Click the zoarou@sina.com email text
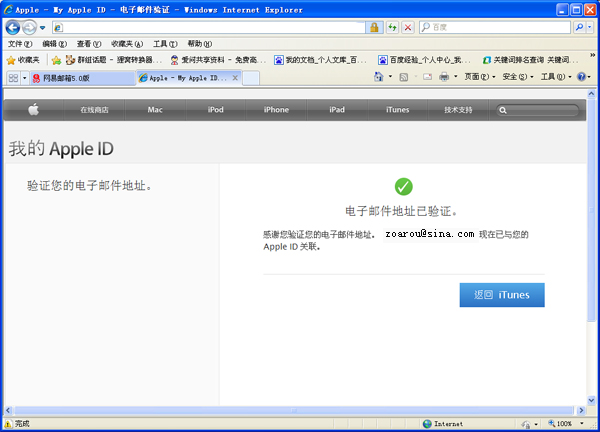This screenshot has height=432, width=600. point(430,234)
